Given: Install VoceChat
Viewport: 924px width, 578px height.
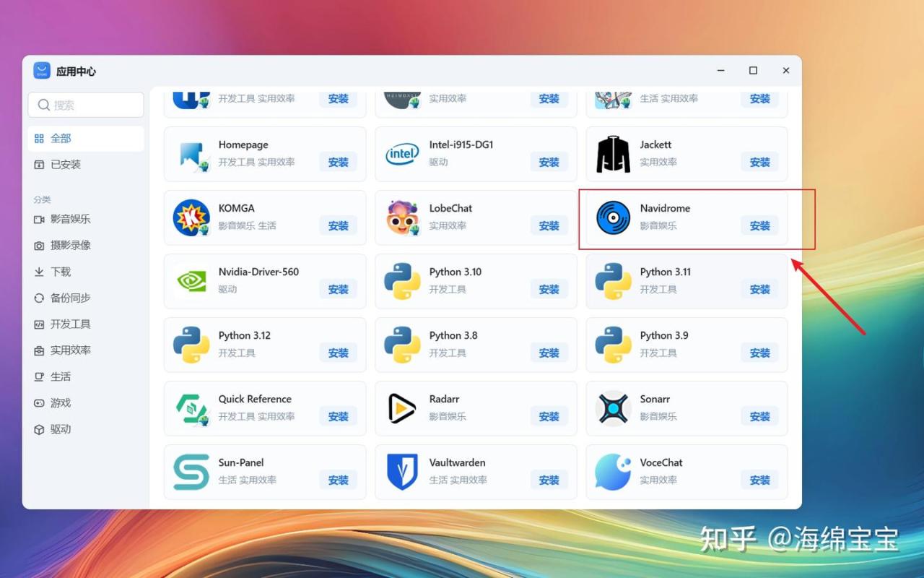Looking at the screenshot, I should [x=760, y=480].
